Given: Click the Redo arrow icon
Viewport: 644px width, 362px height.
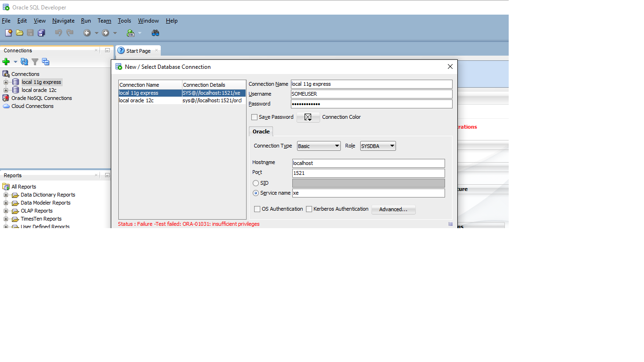Looking at the screenshot, I should [x=70, y=33].
